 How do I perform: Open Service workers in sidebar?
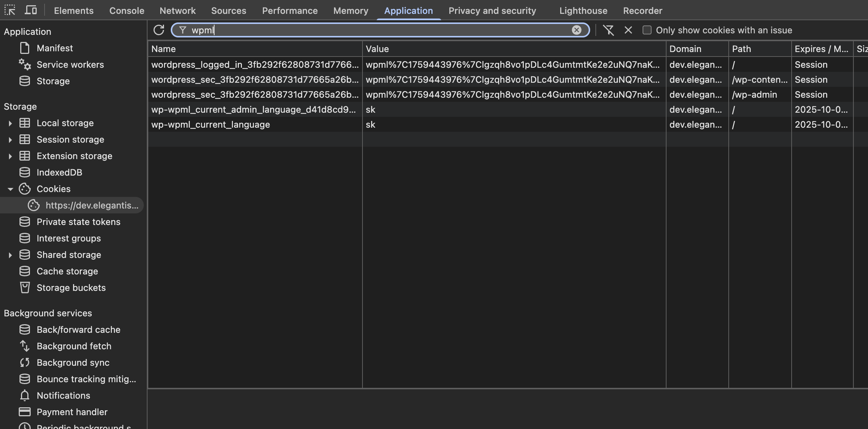pos(70,65)
